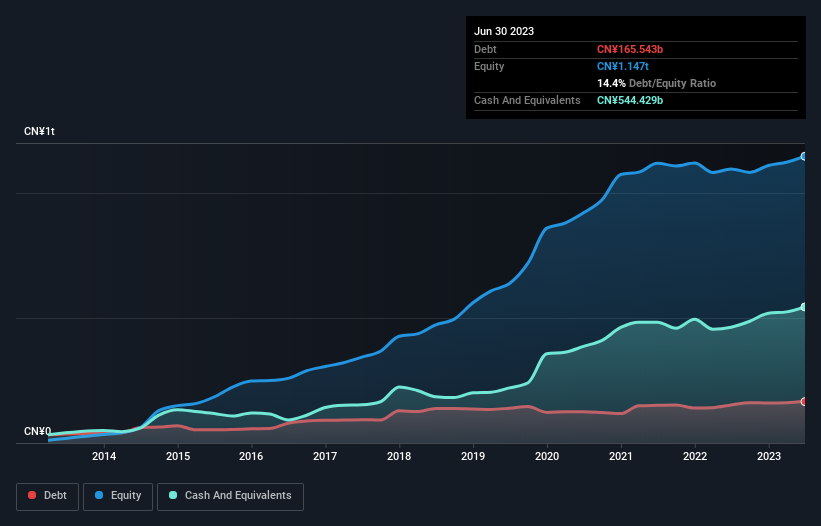Image resolution: width=821 pixels, height=526 pixels.
Task: Click the 2017 axis label
Action: [x=325, y=456]
